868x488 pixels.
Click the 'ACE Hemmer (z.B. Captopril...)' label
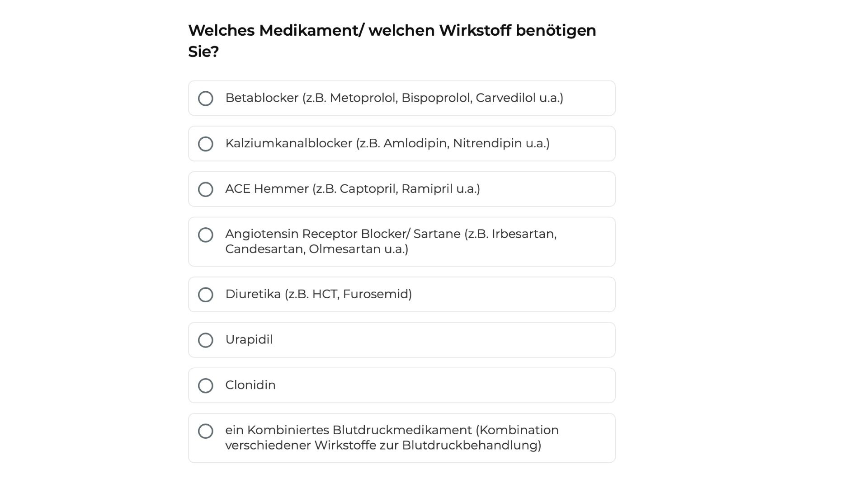[x=352, y=189]
